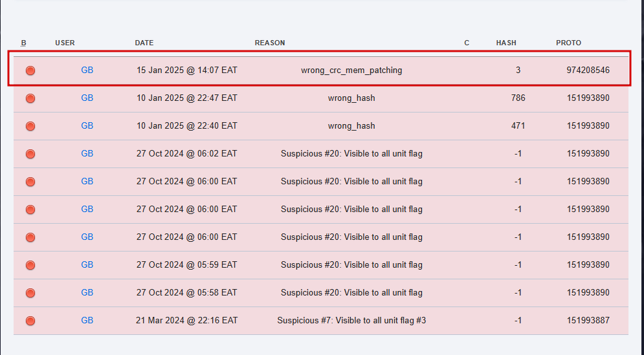Click 151993890 in the 22:47 row

(588, 98)
